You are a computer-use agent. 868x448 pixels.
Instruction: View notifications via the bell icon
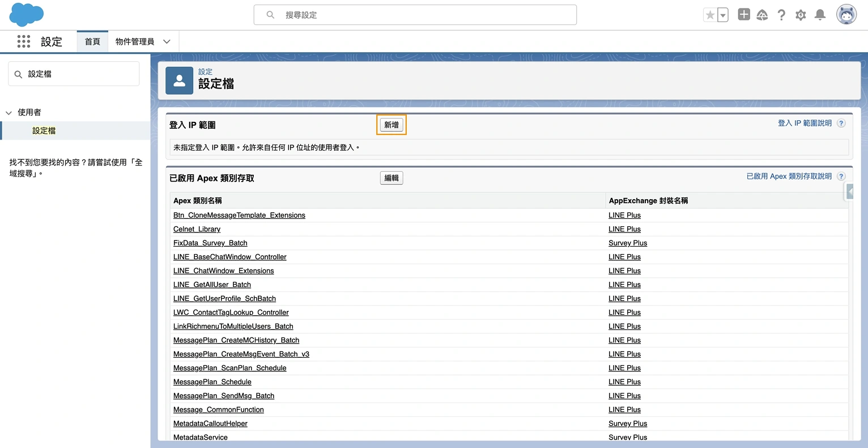coord(820,15)
